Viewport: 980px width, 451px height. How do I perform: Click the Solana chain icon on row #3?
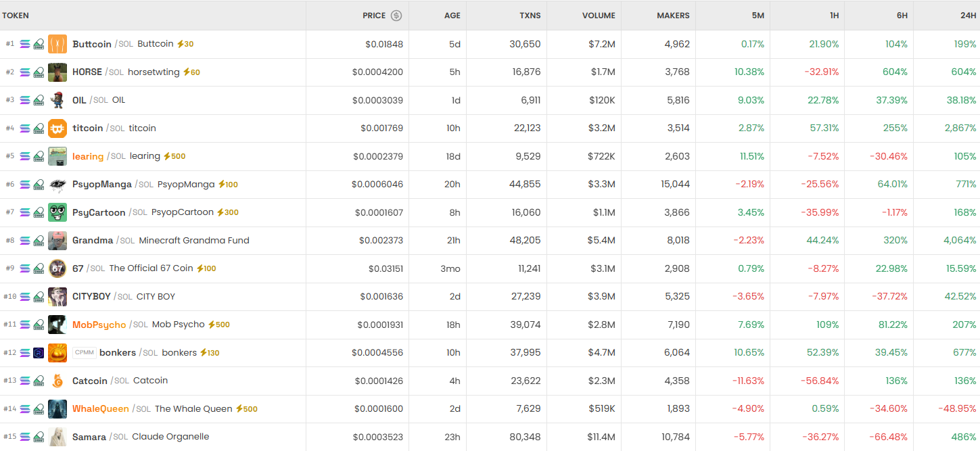[x=25, y=100]
